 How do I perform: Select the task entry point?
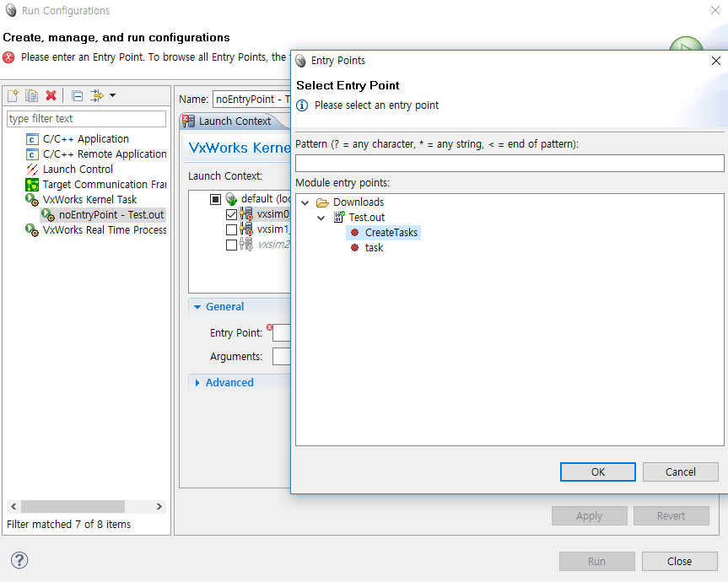coord(374,248)
